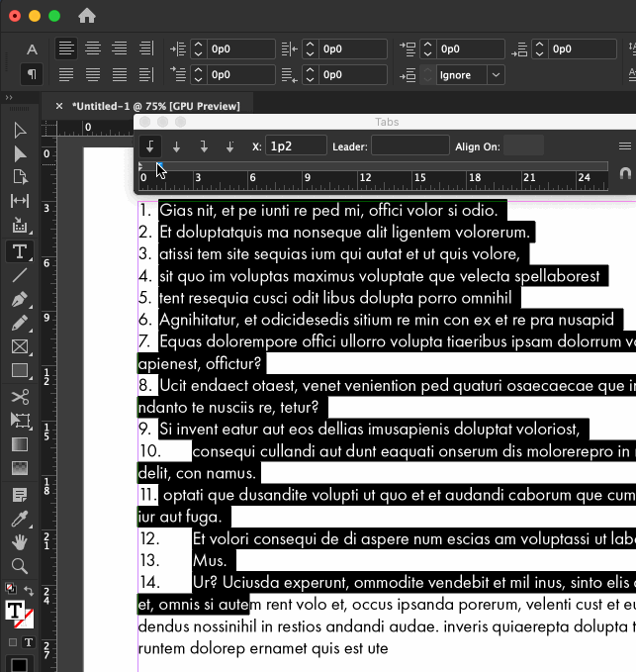The image size is (636, 672).
Task: Select the Rectangle tool
Action: [20, 371]
